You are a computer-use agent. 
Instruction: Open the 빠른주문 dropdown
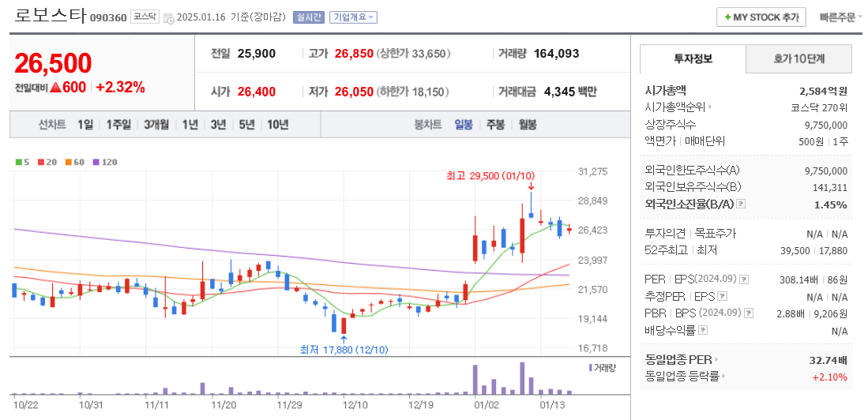[x=841, y=17]
